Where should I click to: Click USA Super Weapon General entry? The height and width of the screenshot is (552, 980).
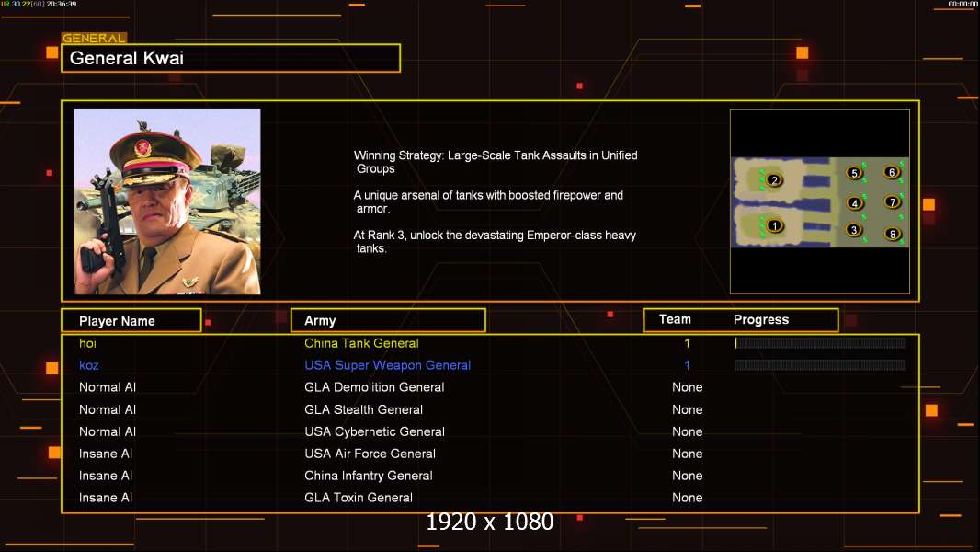[388, 365]
